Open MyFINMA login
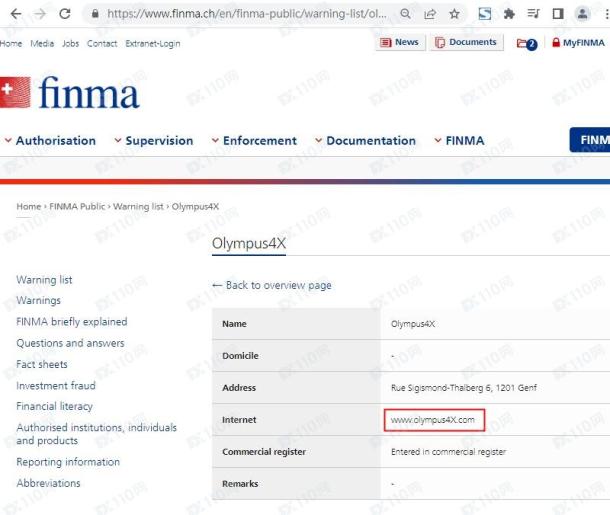The height and width of the screenshot is (515, 610). (x=578, y=42)
